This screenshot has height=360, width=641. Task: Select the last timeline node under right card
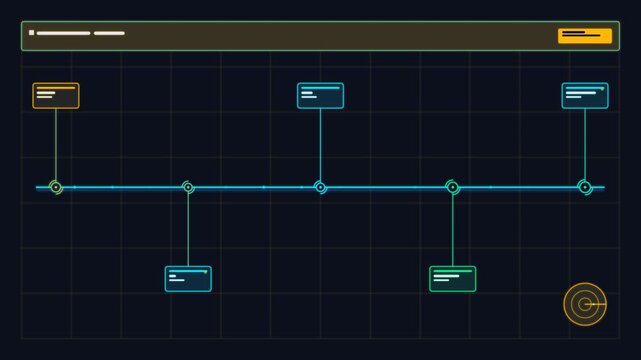585,187
